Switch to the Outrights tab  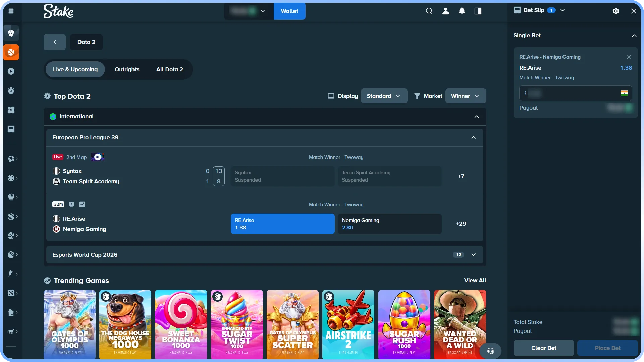[x=127, y=69]
